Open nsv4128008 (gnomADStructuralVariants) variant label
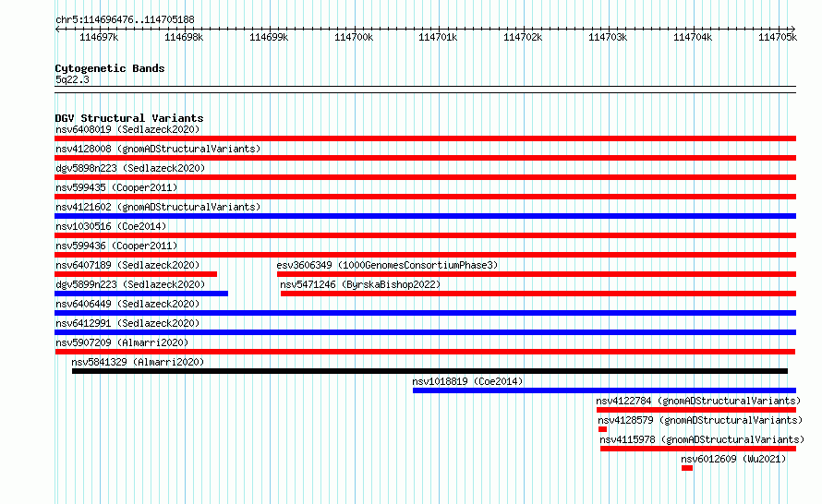This screenshot has width=822, height=504. pos(158,149)
